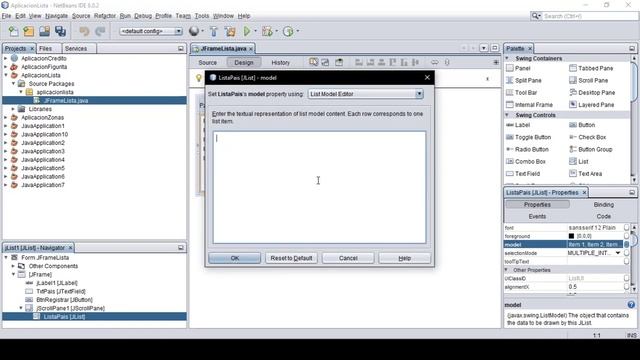Click the globe browser icon in toolbar
Screen dimensions: 640x360
pos(194,31)
